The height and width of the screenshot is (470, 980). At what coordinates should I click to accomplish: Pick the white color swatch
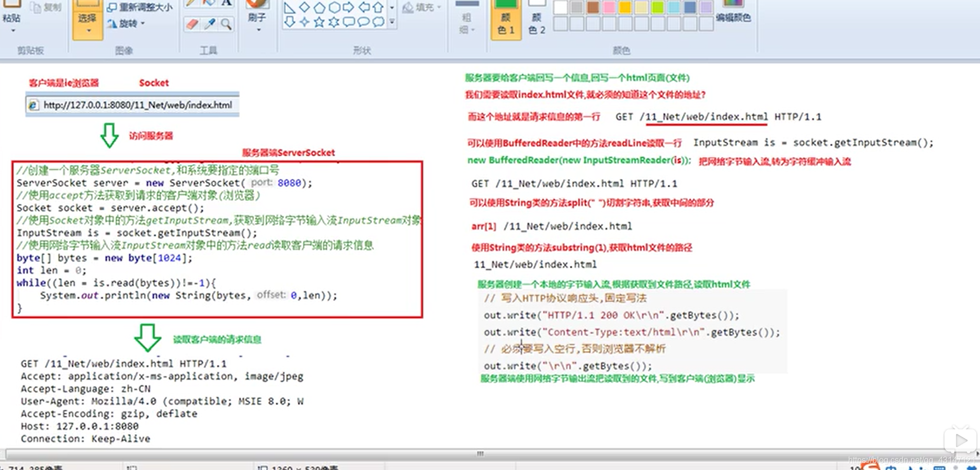(x=561, y=7)
